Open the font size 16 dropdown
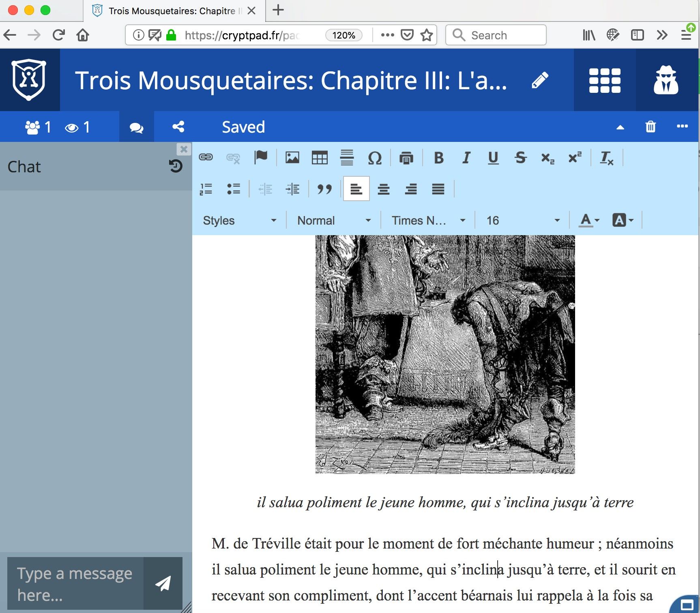 tap(523, 220)
